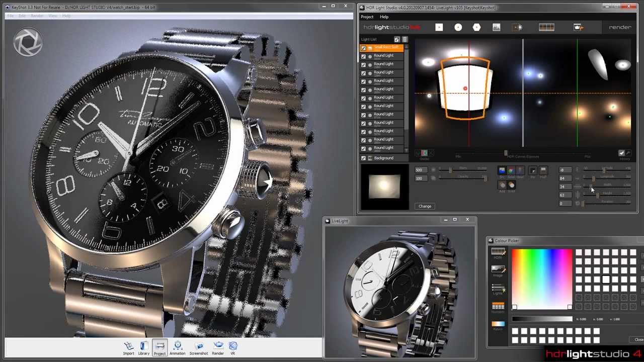Toggle checkbox of first Round Light row
The image size is (644, 362).
click(x=363, y=56)
